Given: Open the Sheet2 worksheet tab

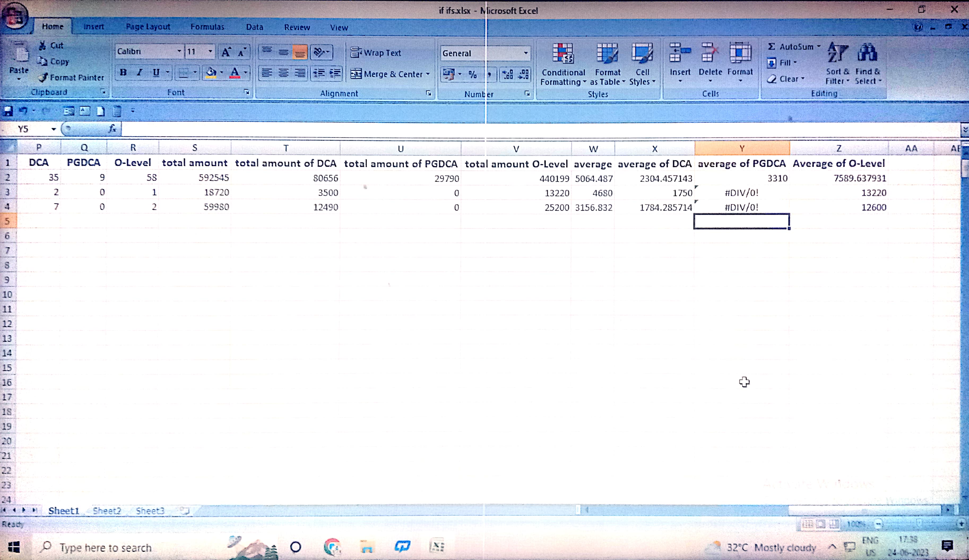Looking at the screenshot, I should pyautogui.click(x=107, y=511).
